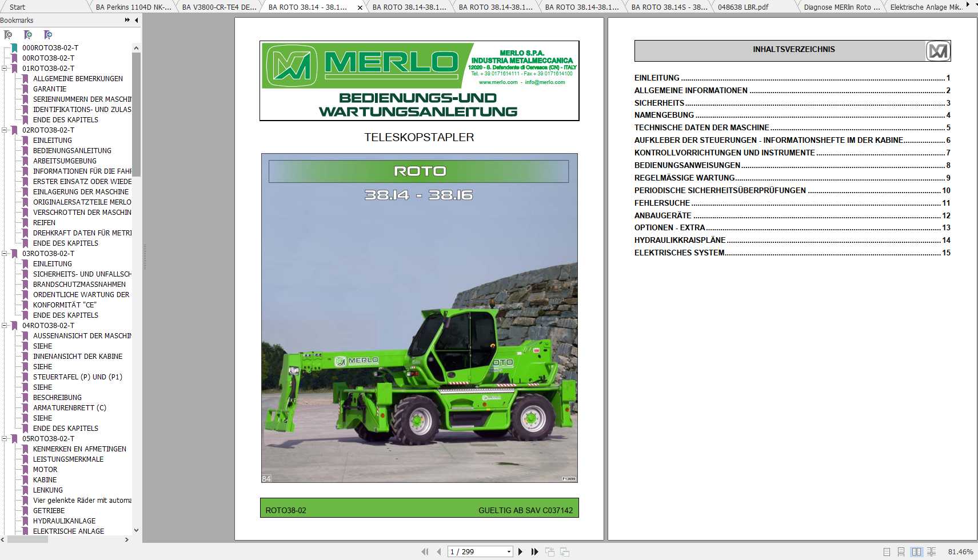Collapse the 01ROTO38-02-T bookmark tree

pos(5,68)
